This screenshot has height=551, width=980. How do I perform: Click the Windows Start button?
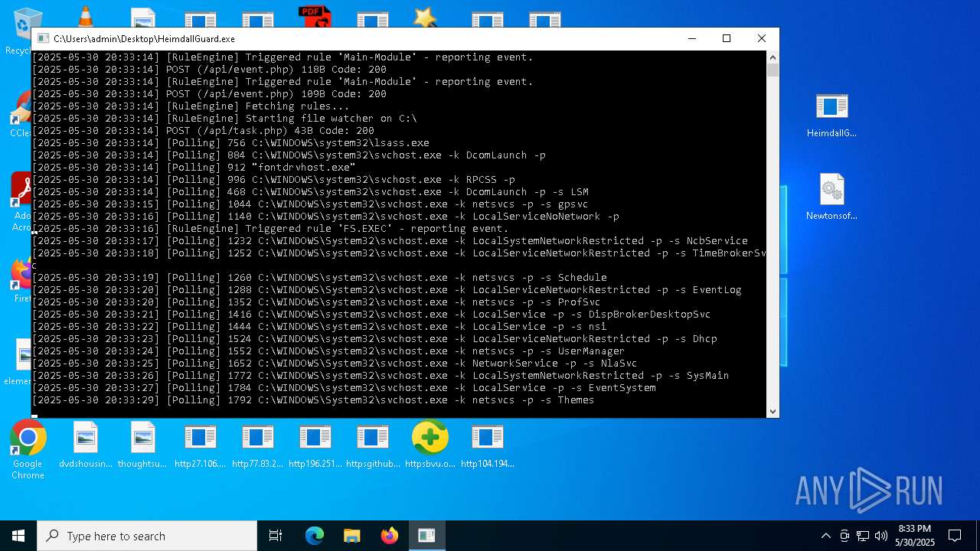(x=18, y=536)
